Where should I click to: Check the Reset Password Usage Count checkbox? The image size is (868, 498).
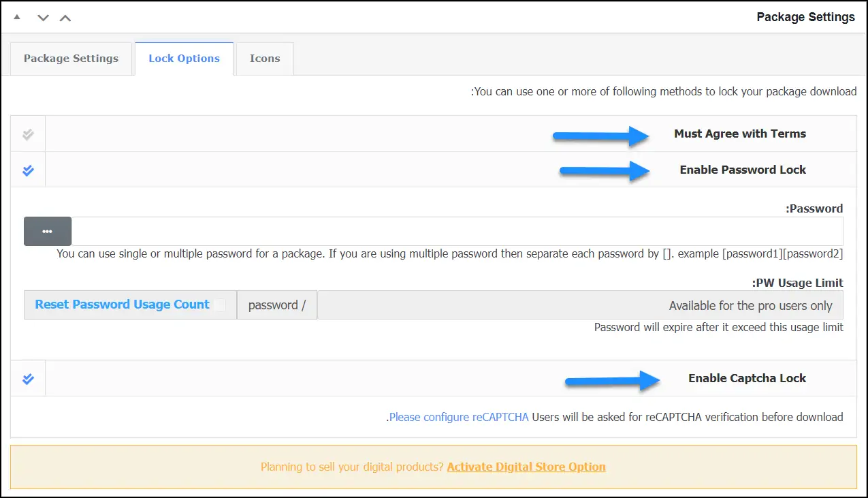pyautogui.click(x=219, y=305)
